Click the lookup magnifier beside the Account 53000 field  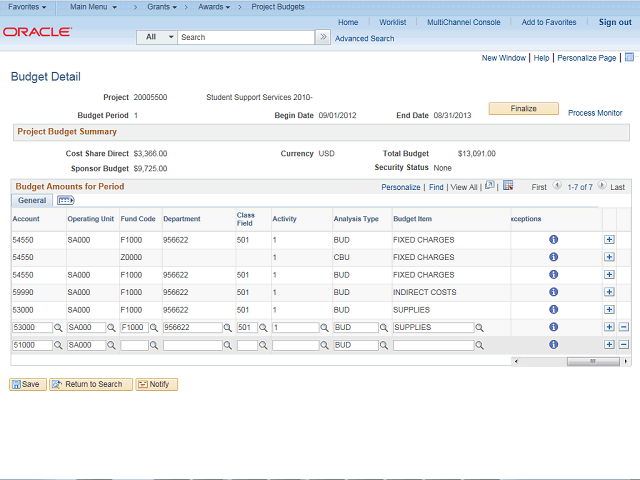(x=58, y=327)
